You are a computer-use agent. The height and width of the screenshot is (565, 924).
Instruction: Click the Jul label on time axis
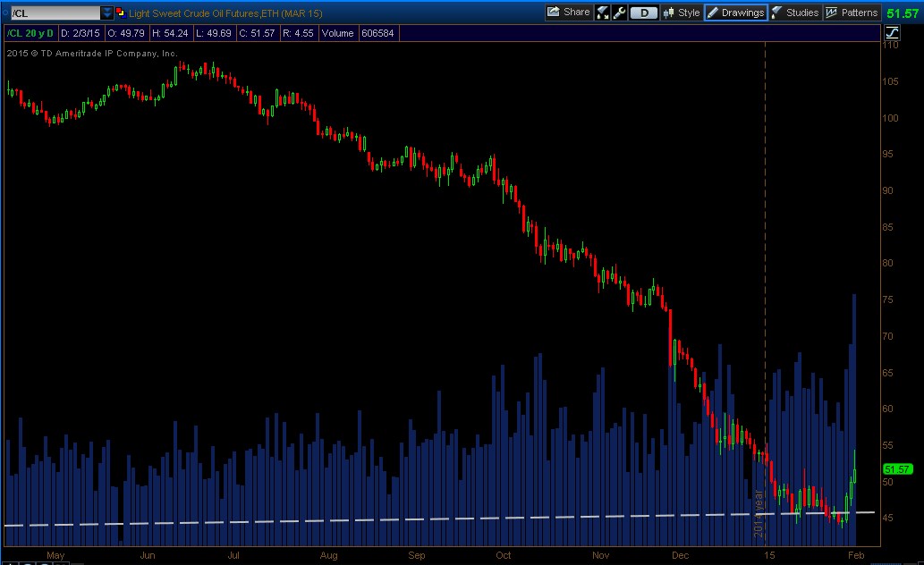point(233,555)
